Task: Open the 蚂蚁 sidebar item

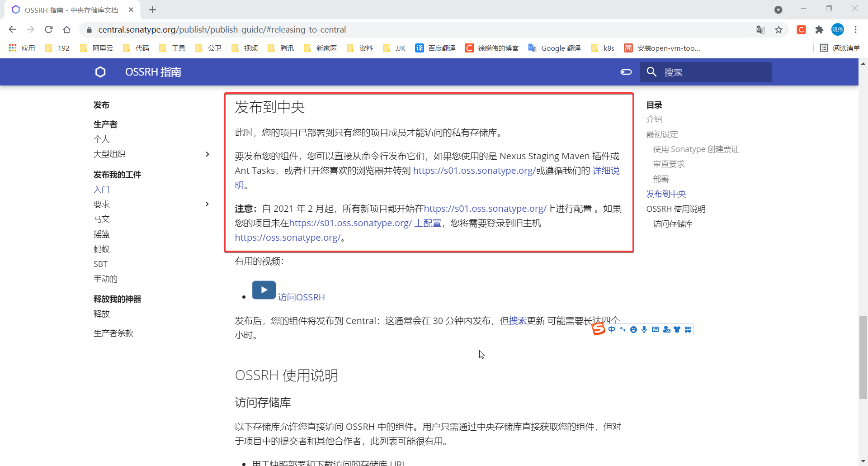Action: (102, 249)
